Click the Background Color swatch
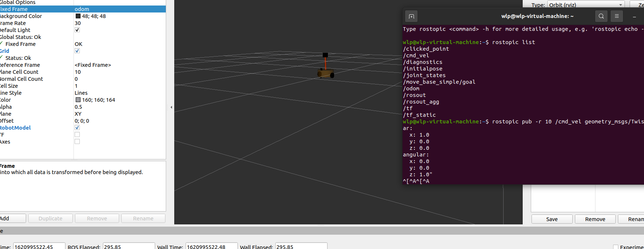Image resolution: width=644 pixels, height=249 pixels. coord(78,16)
